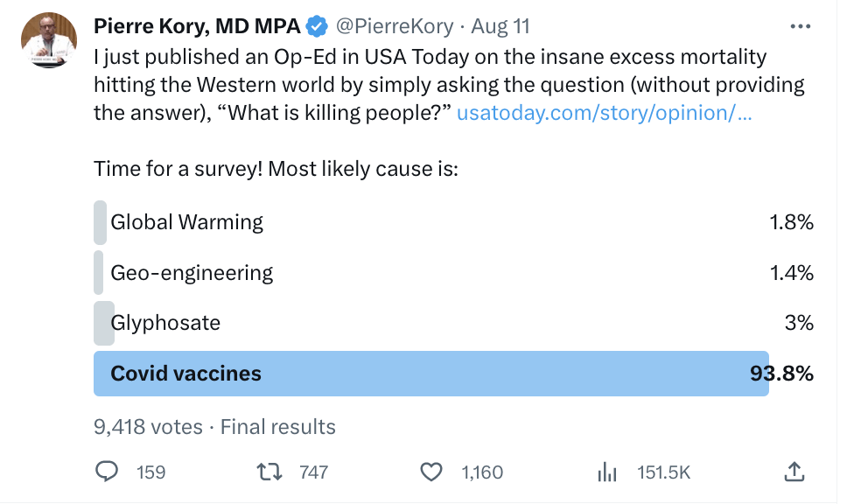854x504 pixels.
Task: Select the Global Warming poll result
Action: (187, 222)
